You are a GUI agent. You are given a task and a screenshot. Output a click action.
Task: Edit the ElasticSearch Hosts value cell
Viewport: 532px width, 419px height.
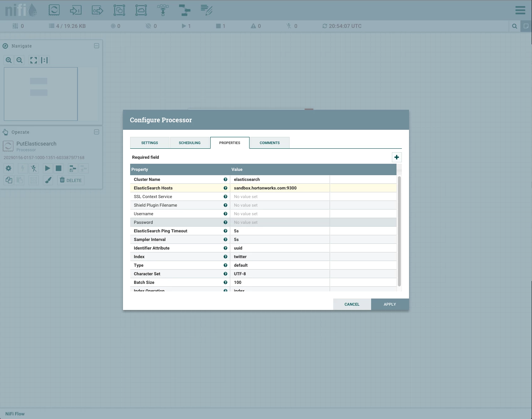point(280,188)
